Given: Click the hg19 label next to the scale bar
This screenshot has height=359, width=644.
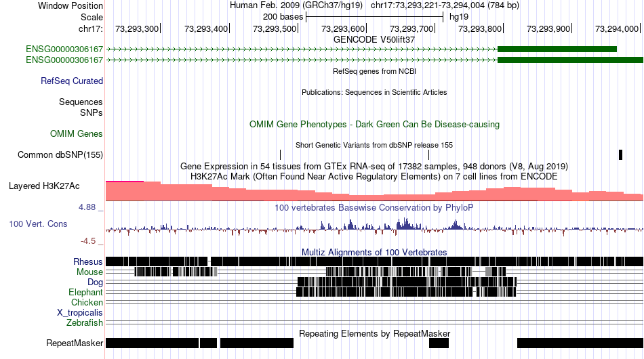Looking at the screenshot, I should 459,17.
